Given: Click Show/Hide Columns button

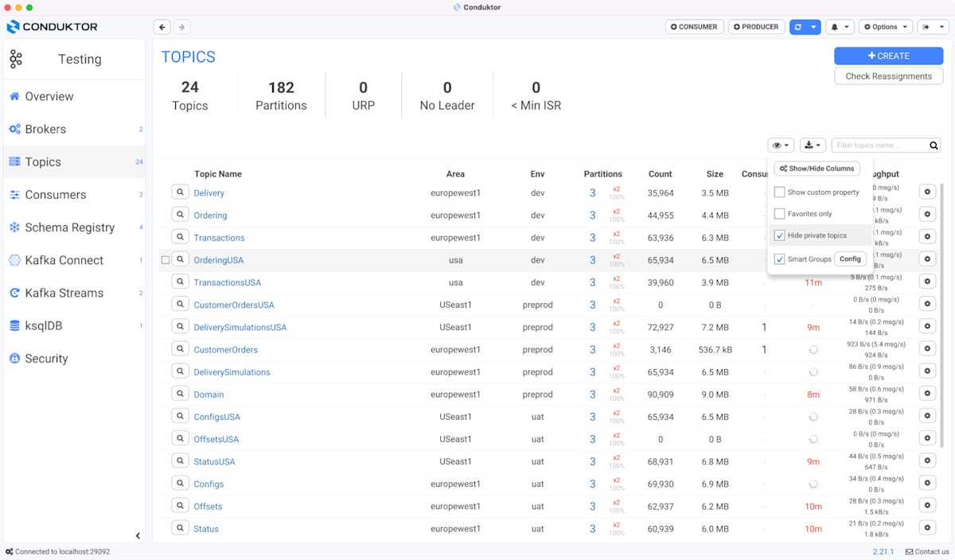Looking at the screenshot, I should click(x=817, y=169).
